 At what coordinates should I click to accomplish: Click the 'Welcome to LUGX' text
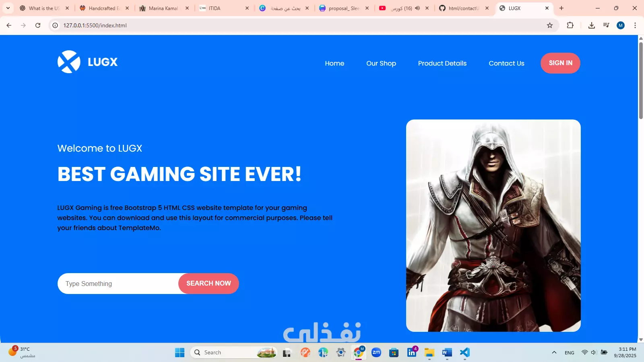coord(100,148)
